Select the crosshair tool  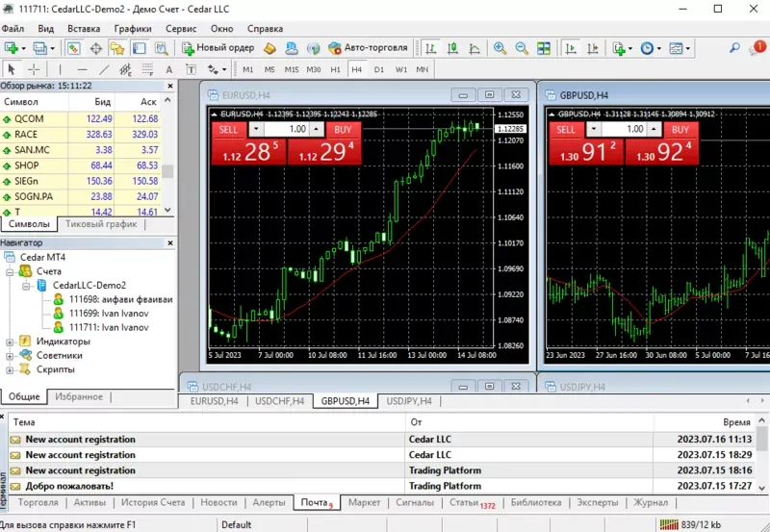pos(34,69)
